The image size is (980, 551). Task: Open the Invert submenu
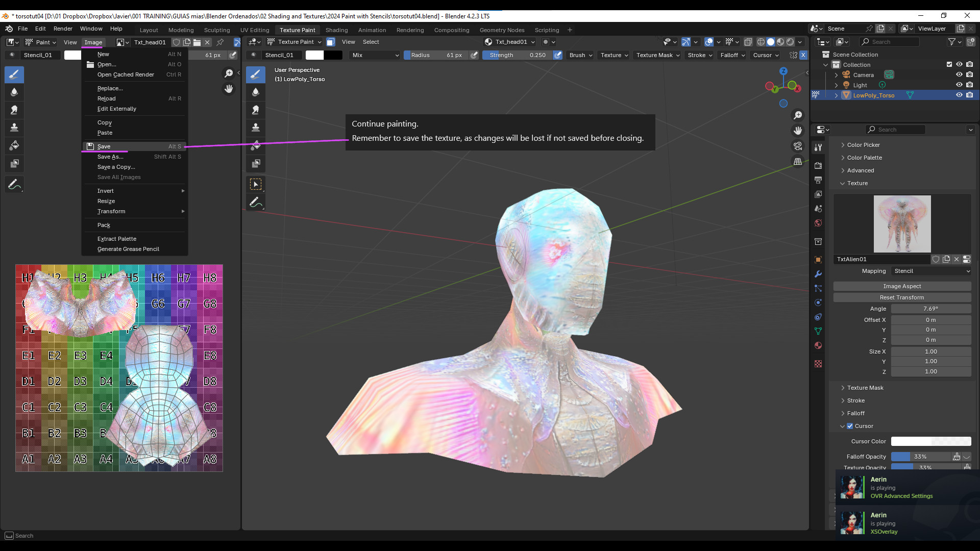click(x=135, y=191)
